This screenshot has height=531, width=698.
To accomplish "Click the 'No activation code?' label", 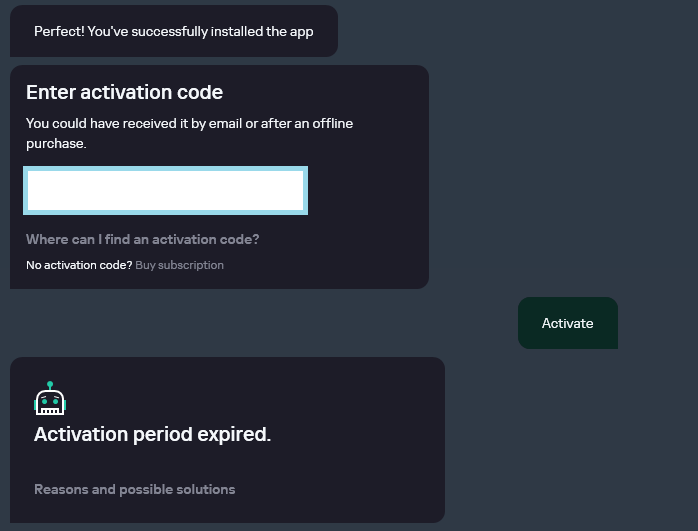I will [x=79, y=265].
